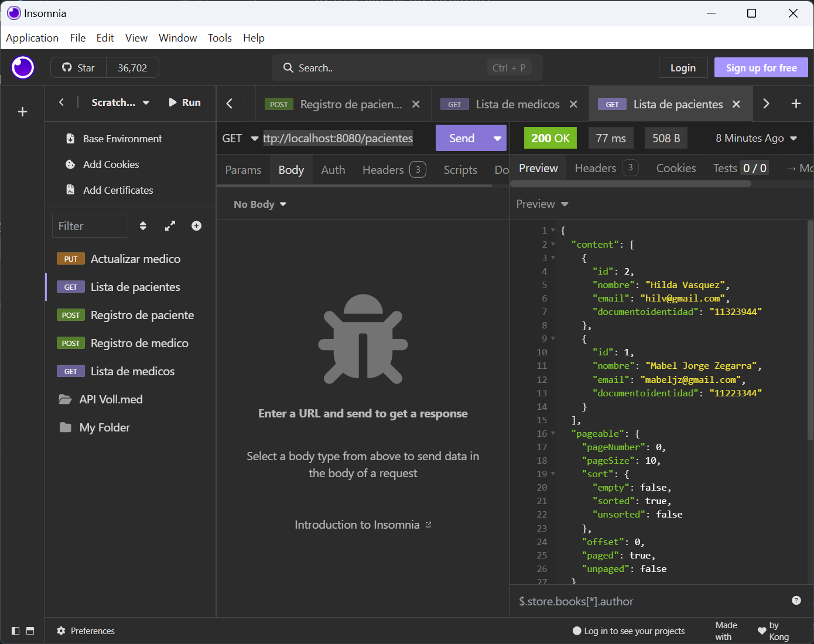Switch to the Cookies tab
814x644 pixels.
[676, 168]
